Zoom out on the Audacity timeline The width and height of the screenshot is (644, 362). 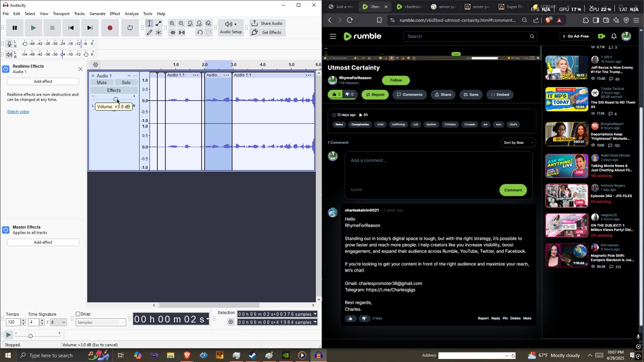pyautogui.click(x=181, y=23)
